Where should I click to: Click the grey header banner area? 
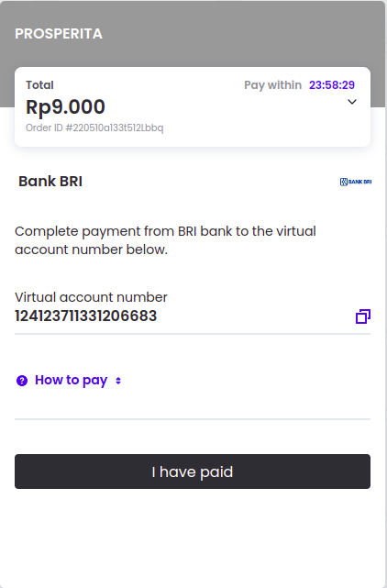[193, 34]
